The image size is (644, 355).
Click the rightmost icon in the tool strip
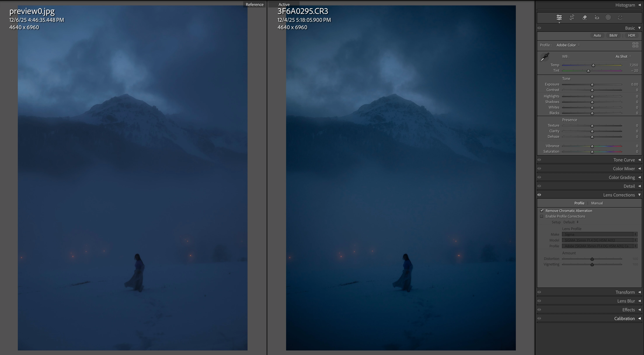(620, 18)
